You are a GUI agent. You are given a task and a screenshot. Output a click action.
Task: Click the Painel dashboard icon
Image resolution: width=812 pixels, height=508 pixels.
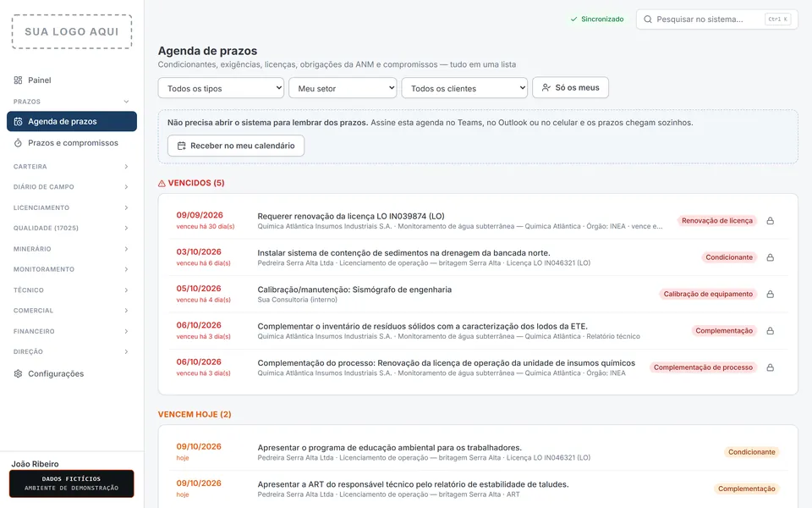tap(18, 80)
